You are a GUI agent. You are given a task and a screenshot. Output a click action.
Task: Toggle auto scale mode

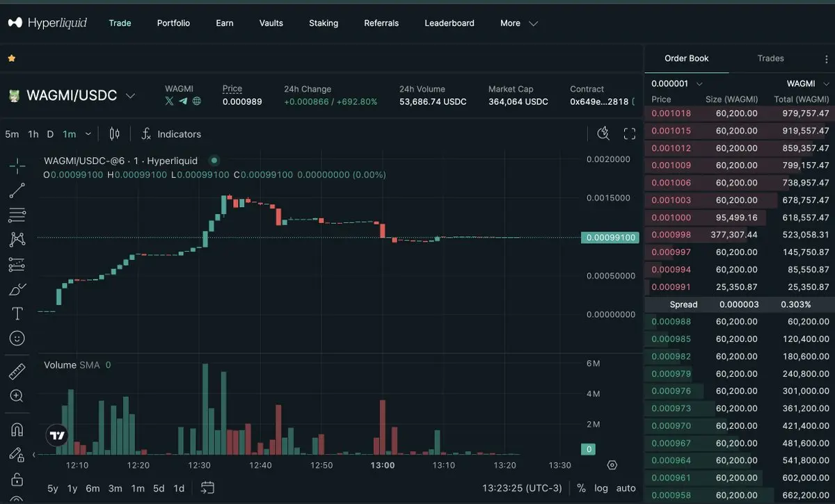[x=626, y=488]
